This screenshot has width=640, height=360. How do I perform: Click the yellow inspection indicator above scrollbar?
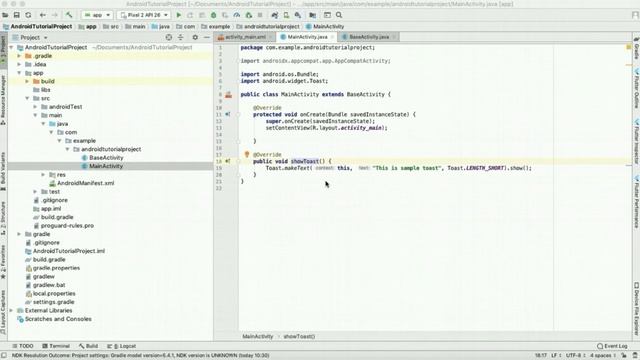point(629,47)
